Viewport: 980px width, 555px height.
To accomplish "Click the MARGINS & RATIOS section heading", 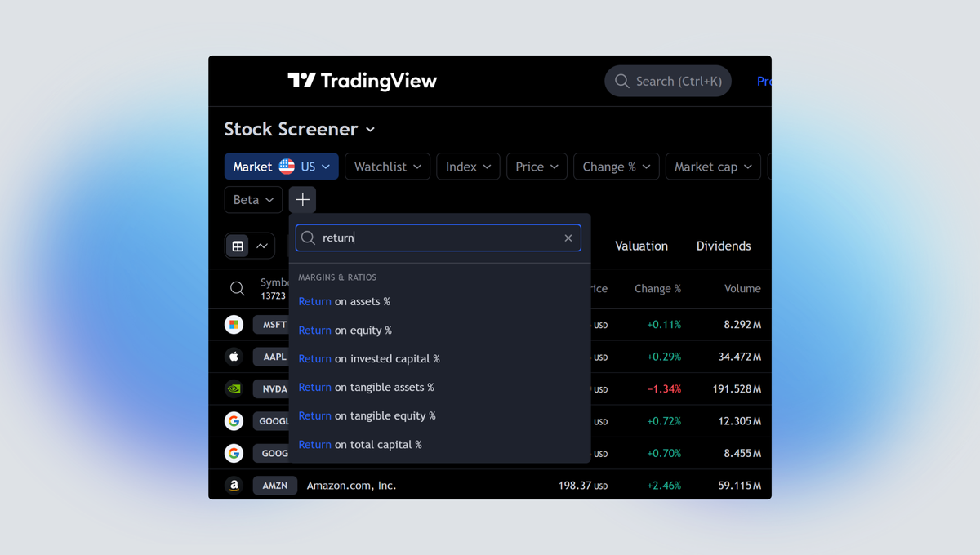I will [x=337, y=277].
